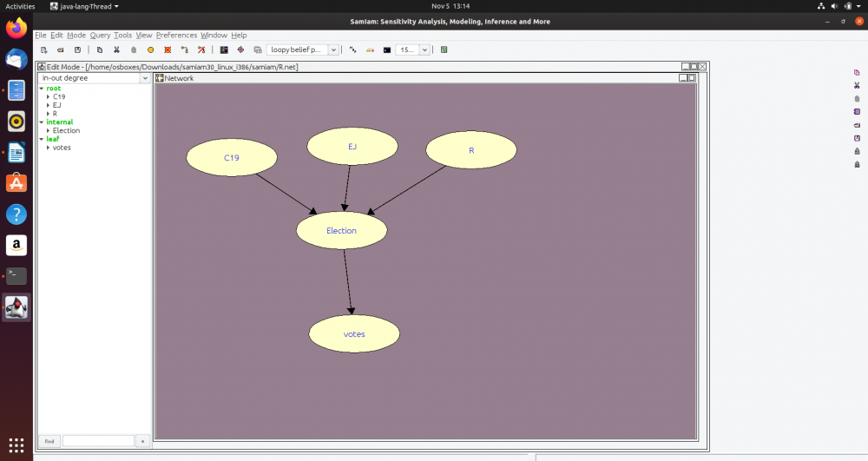868x461 pixels.
Task: Click the search text field beside find
Action: click(x=98, y=441)
